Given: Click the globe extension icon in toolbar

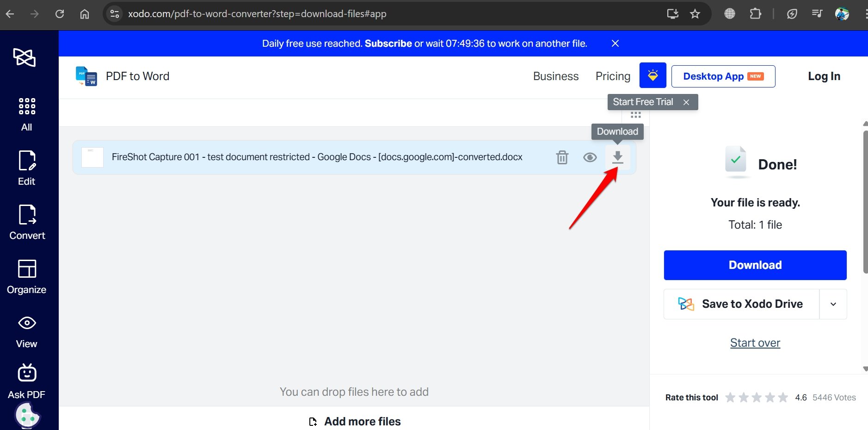Looking at the screenshot, I should point(730,14).
